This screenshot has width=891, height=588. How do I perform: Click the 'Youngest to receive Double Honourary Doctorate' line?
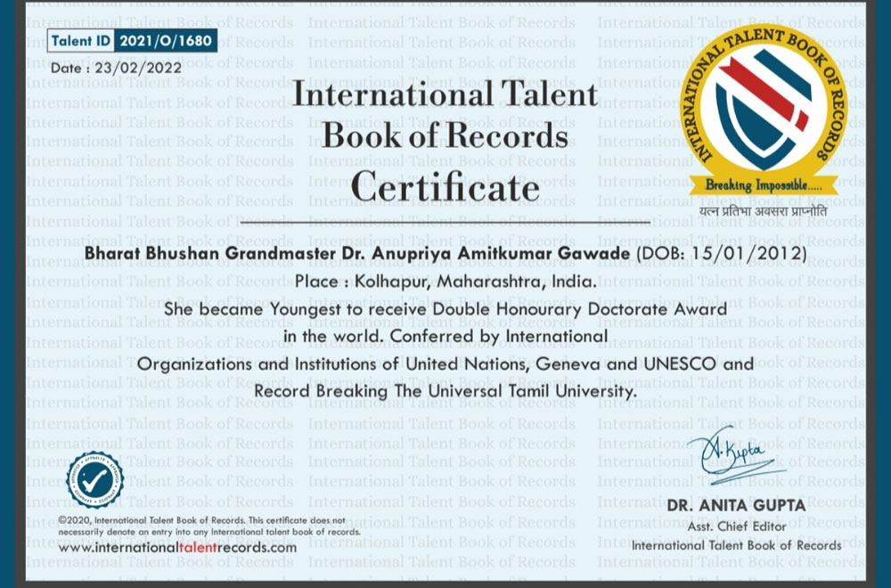click(445, 310)
